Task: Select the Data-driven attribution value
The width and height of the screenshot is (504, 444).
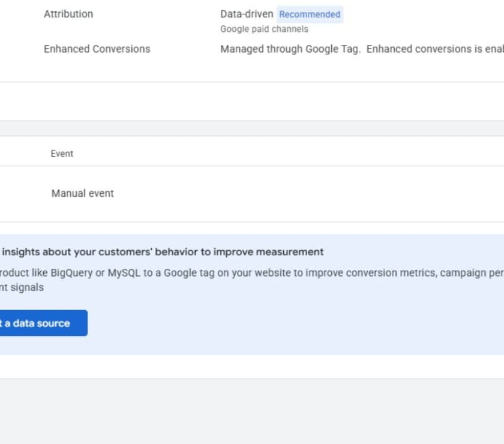Action: coord(246,14)
